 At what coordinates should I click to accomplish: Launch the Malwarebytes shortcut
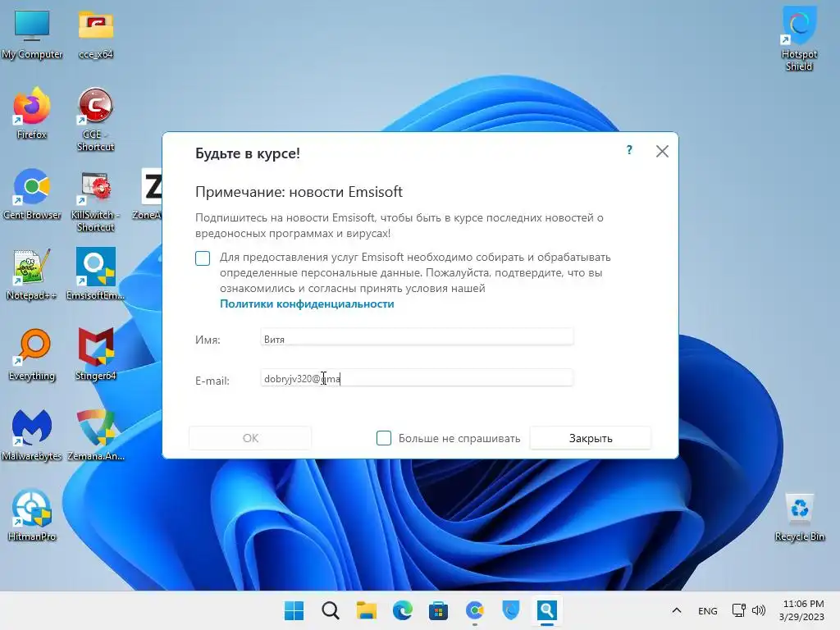32,435
